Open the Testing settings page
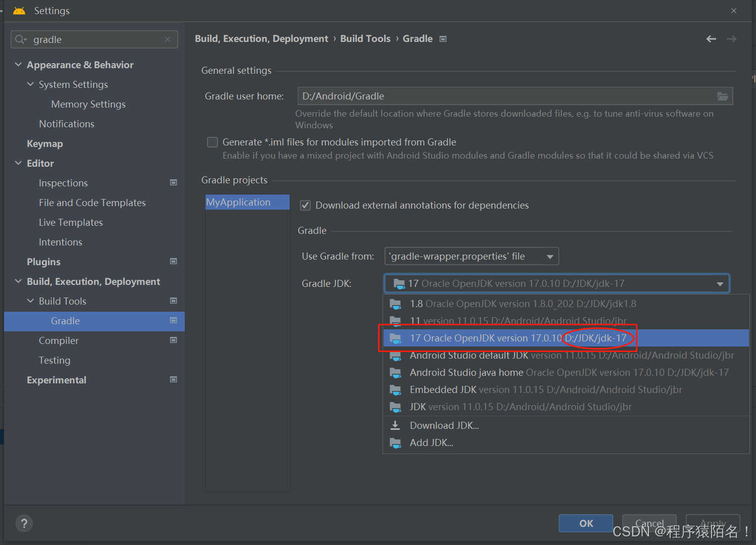This screenshot has width=756, height=545. 55,360
